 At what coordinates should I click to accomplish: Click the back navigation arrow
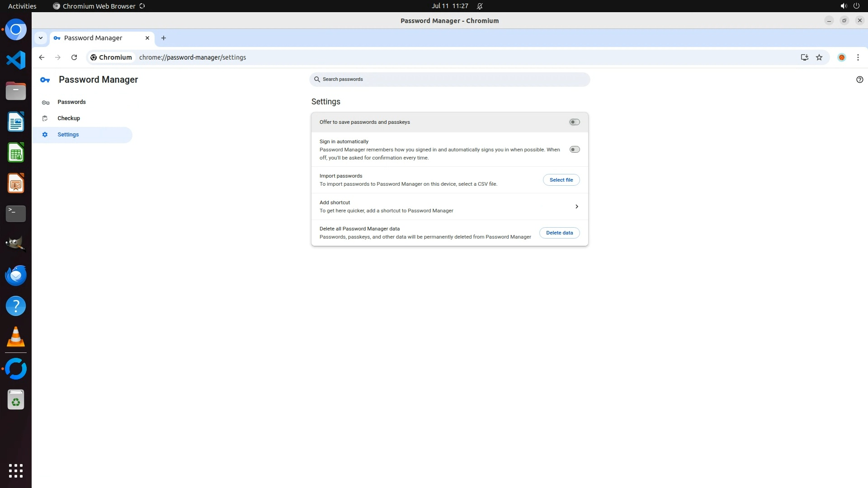[x=42, y=57]
